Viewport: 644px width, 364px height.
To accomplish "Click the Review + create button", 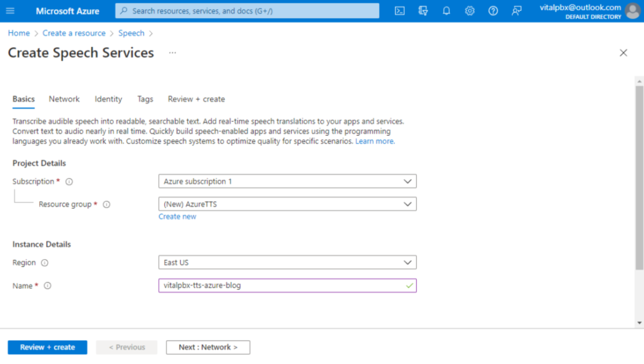I will [47, 347].
